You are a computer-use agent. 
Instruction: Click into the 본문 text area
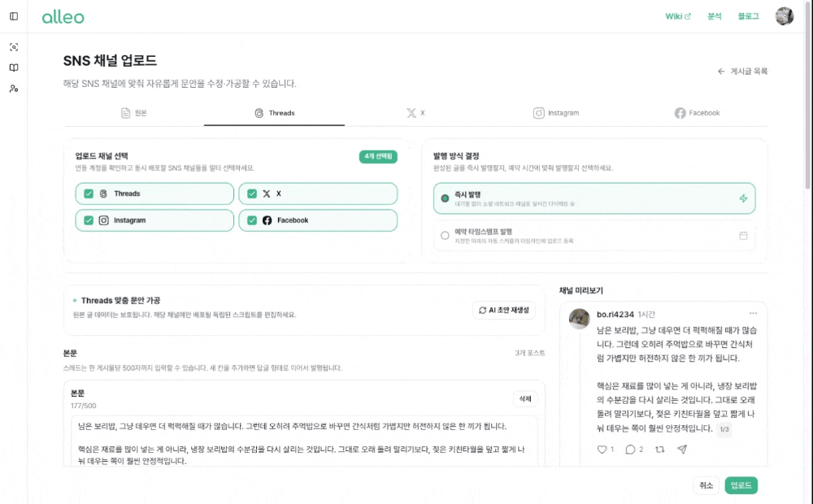point(304,441)
